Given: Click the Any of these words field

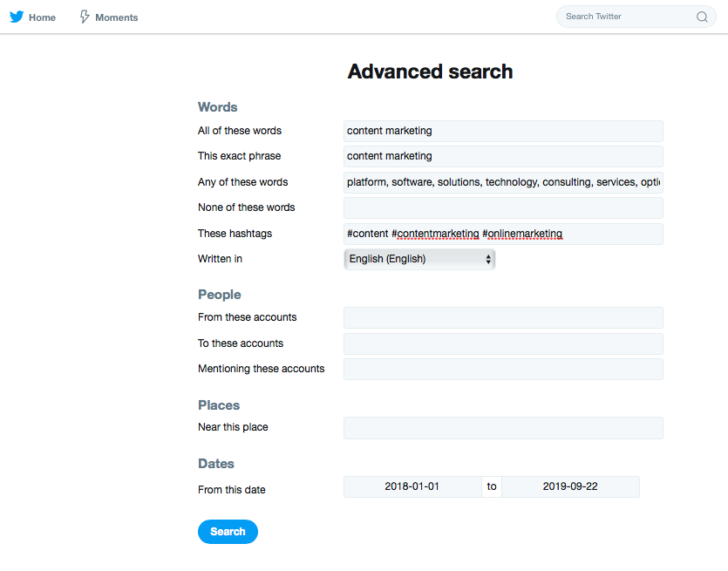Looking at the screenshot, I should coord(503,181).
